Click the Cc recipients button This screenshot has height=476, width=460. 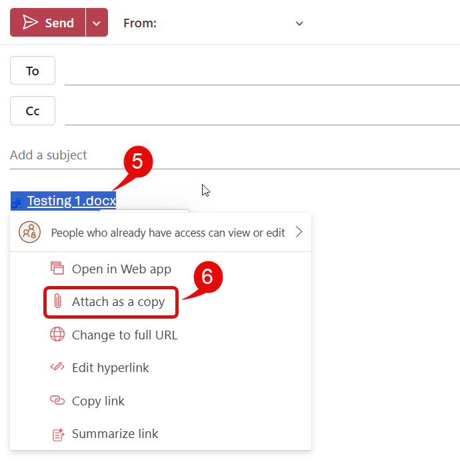pyautogui.click(x=33, y=111)
